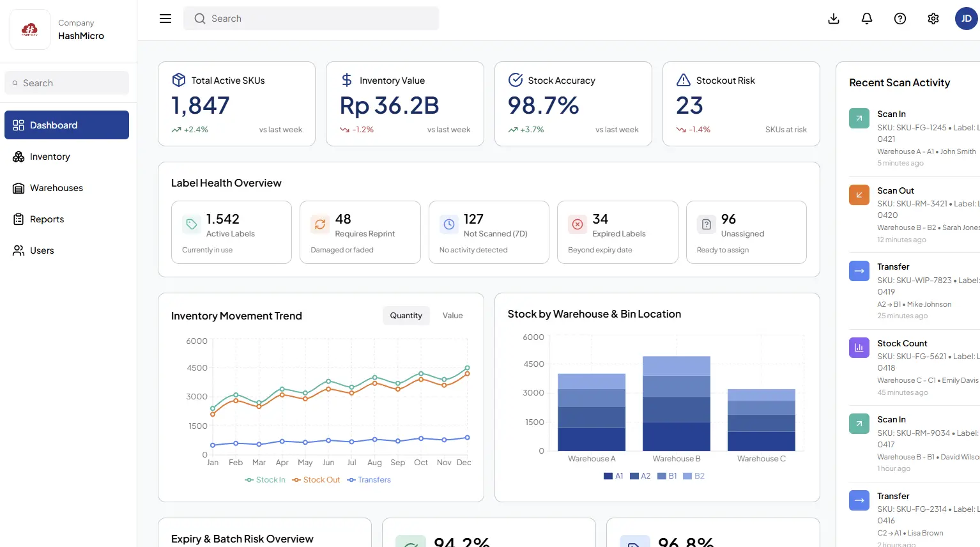Image resolution: width=980 pixels, height=547 pixels.
Task: Click the JD user avatar
Action: [966, 19]
